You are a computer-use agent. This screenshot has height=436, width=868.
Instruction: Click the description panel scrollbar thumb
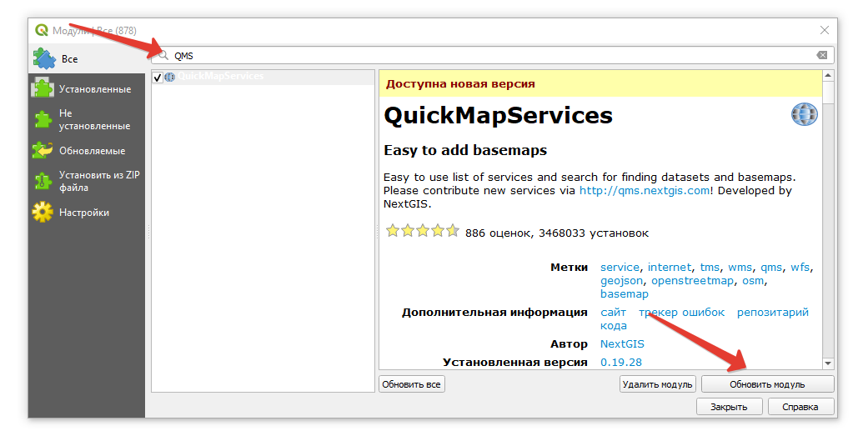point(828,92)
